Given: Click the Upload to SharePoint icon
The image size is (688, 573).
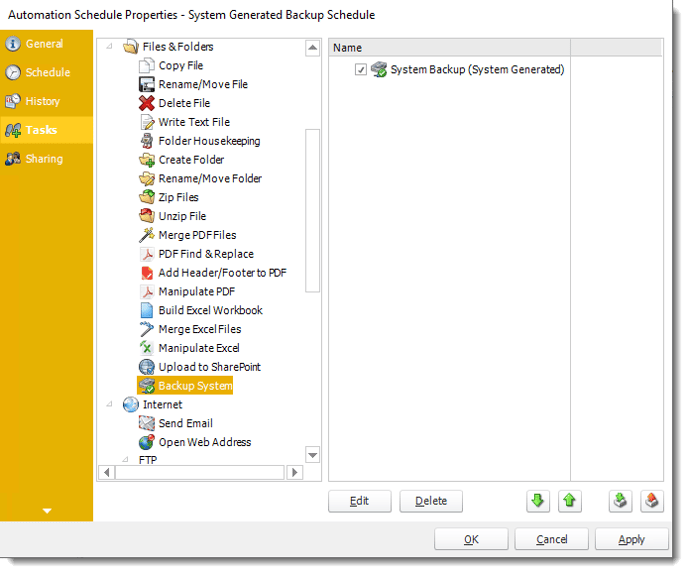Looking at the screenshot, I should [147, 367].
